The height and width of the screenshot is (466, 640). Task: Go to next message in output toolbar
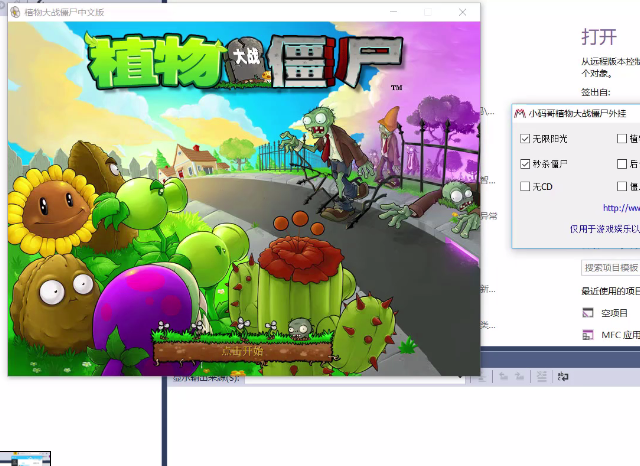(519, 377)
